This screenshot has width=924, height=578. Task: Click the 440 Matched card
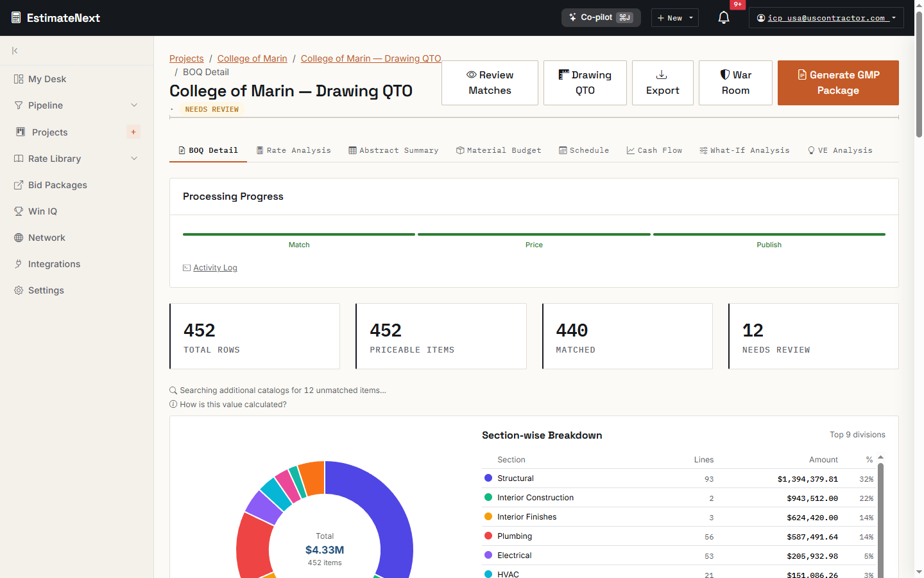(x=628, y=336)
